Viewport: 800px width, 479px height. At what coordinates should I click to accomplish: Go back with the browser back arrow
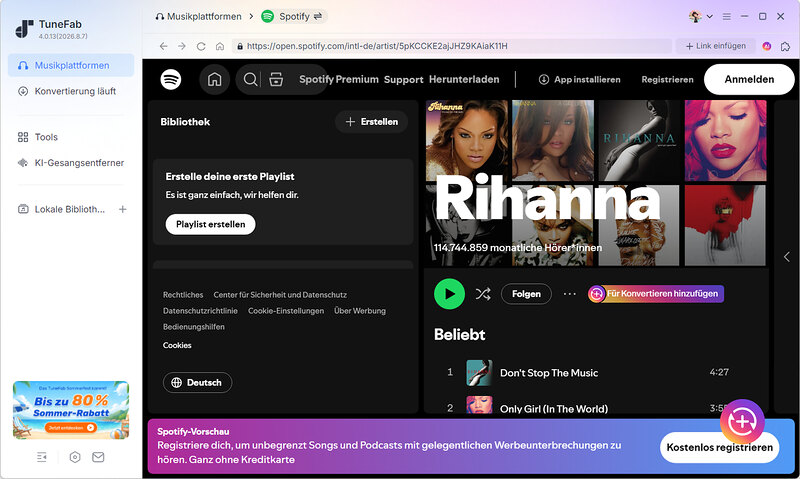coord(163,46)
